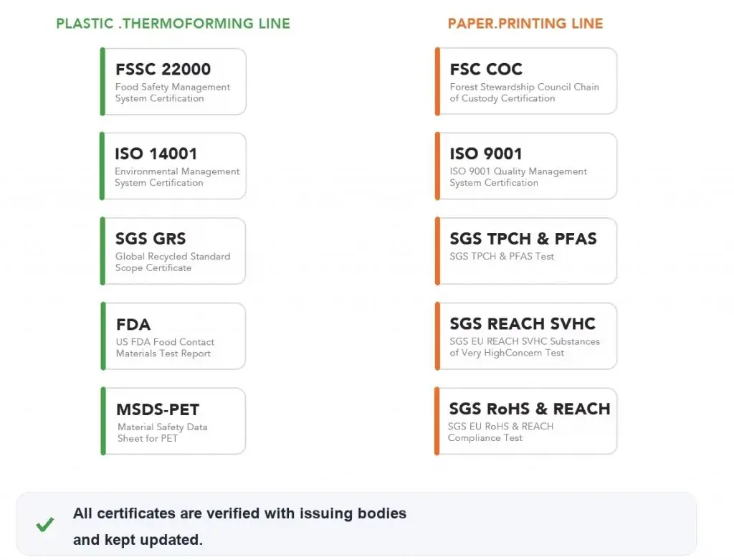Click the orange accent bar on FSC COC
Screen dimensions: 734x560
click(437, 81)
